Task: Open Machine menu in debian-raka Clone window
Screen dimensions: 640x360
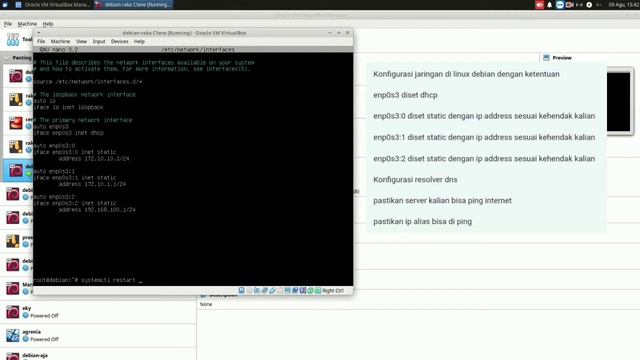Action: 60,42
